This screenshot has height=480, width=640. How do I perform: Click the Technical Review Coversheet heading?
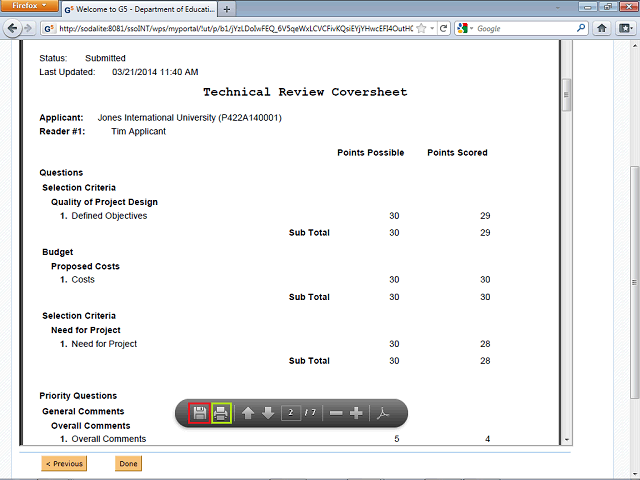pyautogui.click(x=305, y=92)
